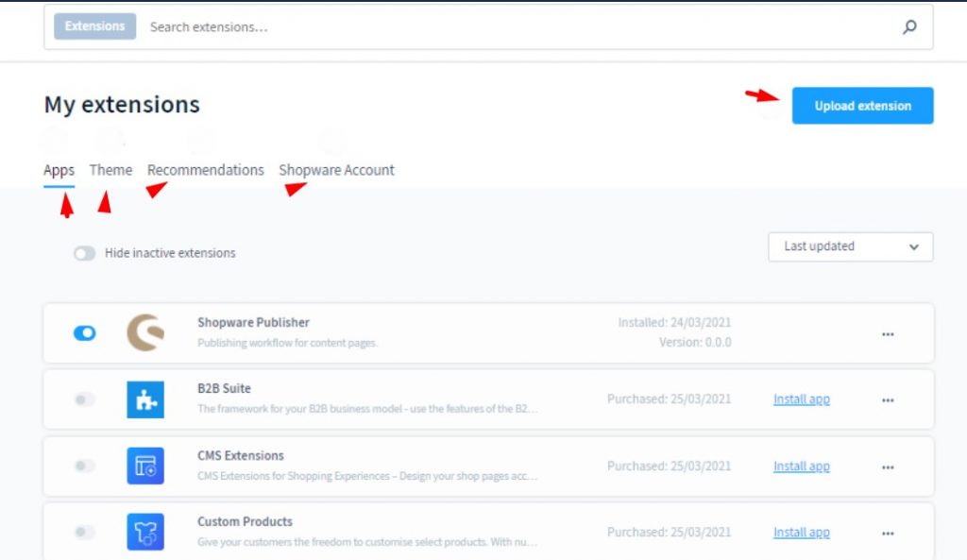Image resolution: width=967 pixels, height=560 pixels.
Task: Open the B2B Suite three-dot menu
Action: (x=888, y=400)
